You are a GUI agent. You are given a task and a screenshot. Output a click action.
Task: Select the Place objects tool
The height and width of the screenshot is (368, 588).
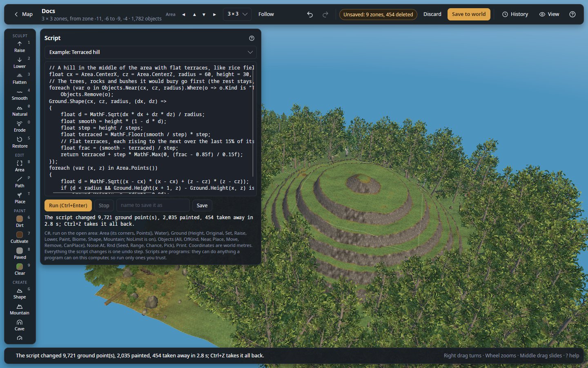20,198
